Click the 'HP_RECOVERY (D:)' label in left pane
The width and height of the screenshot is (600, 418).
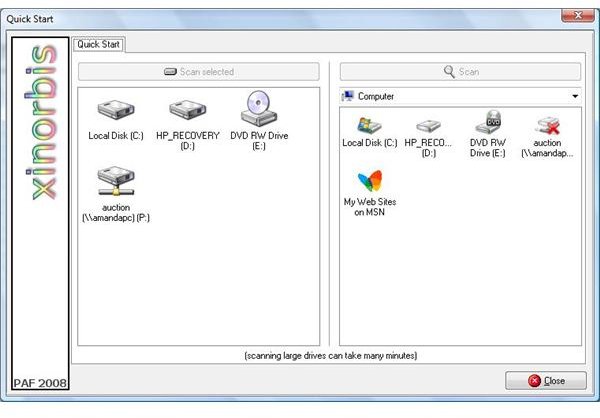click(x=188, y=141)
